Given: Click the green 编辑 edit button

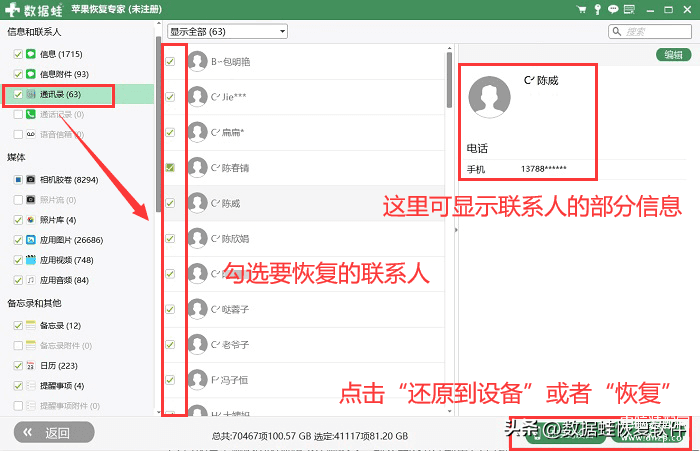Looking at the screenshot, I should pos(675,55).
